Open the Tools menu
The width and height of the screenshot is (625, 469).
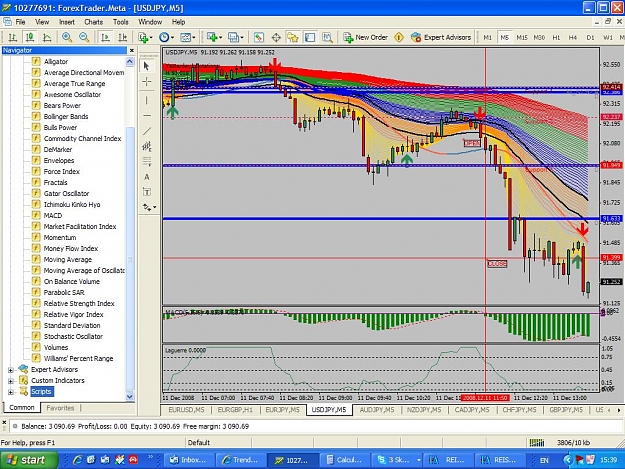pos(120,22)
